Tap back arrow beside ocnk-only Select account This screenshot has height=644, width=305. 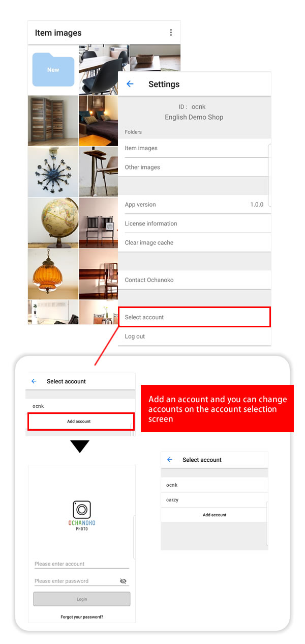coord(34,381)
